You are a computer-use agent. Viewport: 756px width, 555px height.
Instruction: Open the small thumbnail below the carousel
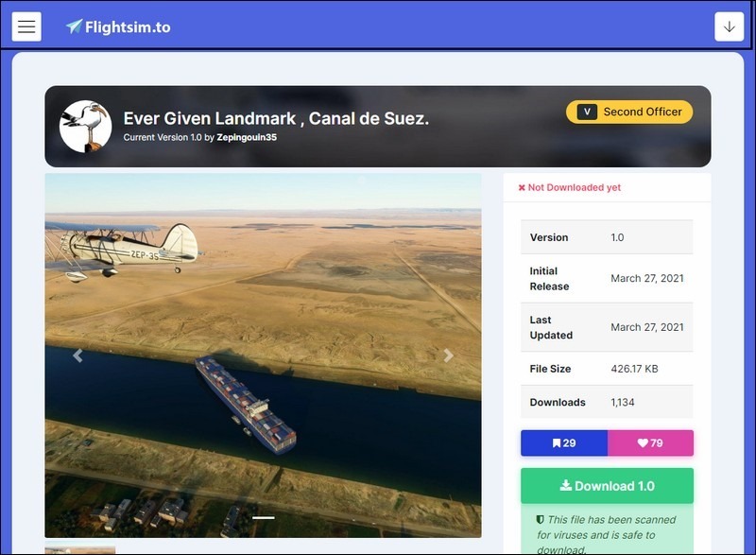click(x=80, y=548)
